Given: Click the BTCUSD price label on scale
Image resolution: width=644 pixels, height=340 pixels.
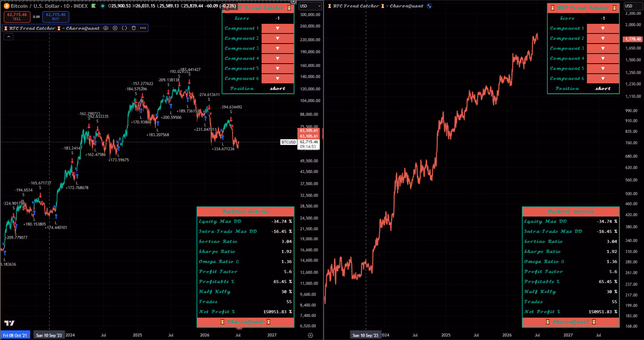Looking at the screenshot, I should point(288,142).
